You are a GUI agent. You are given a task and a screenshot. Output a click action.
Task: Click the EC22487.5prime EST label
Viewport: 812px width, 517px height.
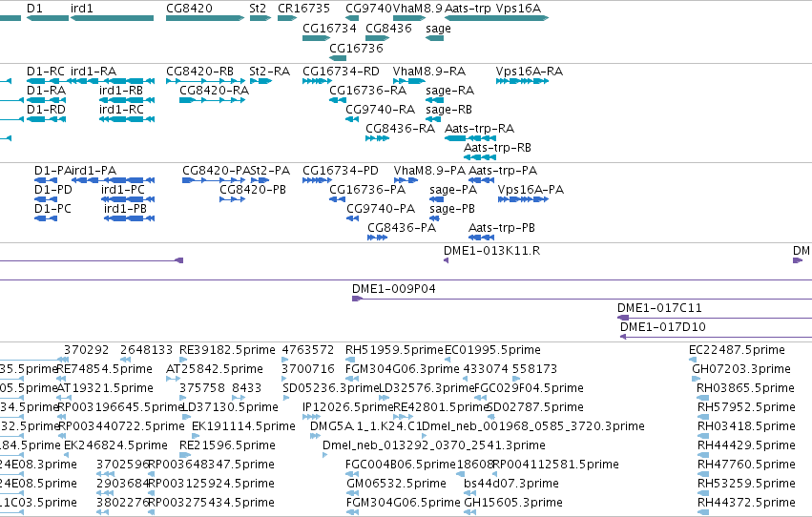737,350
